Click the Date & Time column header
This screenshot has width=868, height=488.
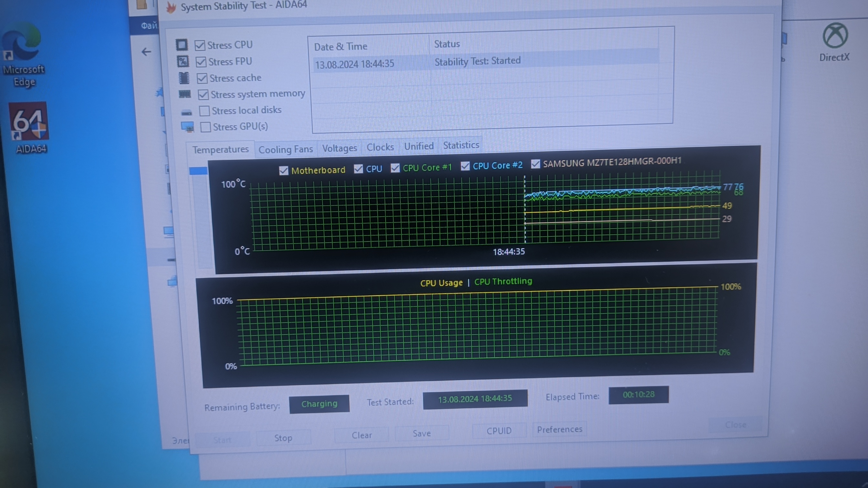point(368,46)
